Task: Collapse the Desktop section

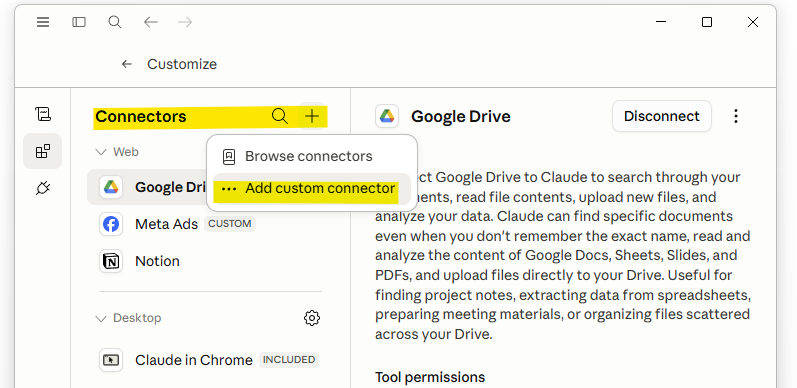Action: tap(129, 318)
